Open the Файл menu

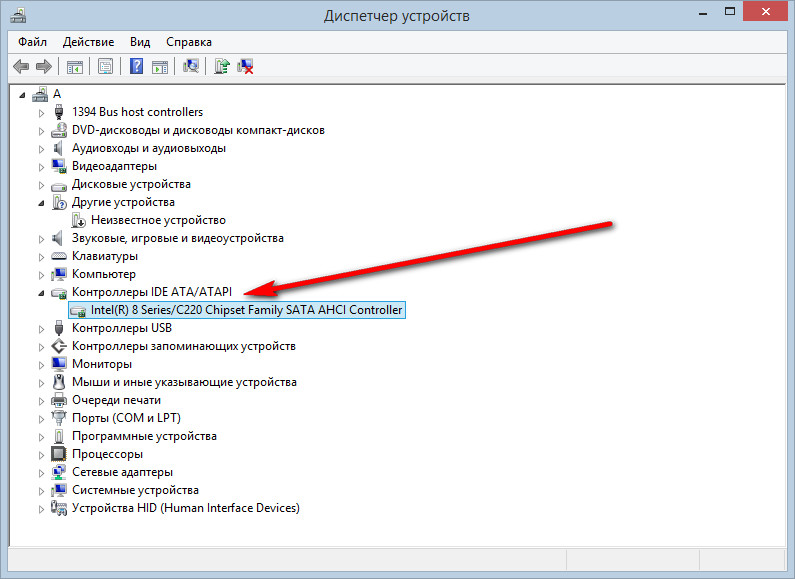pos(32,42)
